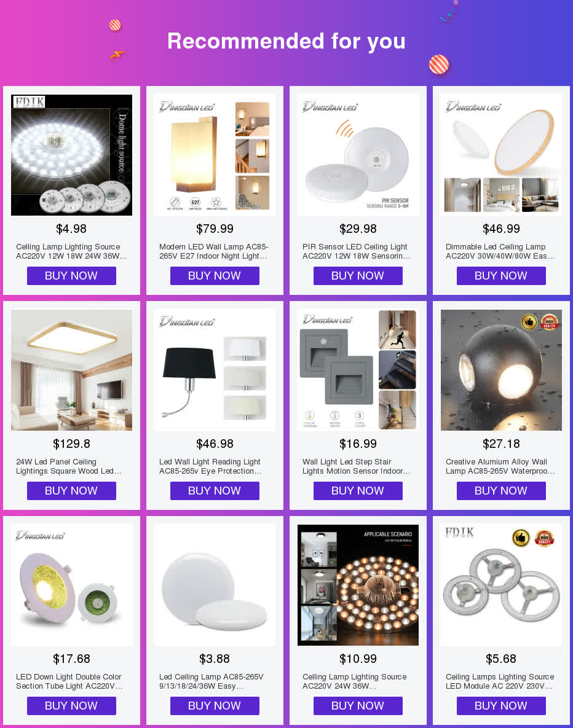The height and width of the screenshot is (728, 573).
Task: Click BUY NOW for the $16.99 stair light
Action: (358, 491)
